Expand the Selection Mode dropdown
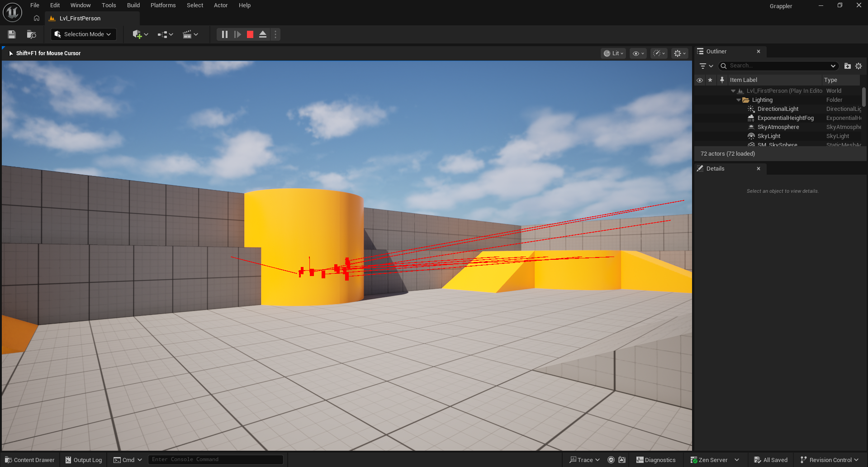 pyautogui.click(x=83, y=34)
